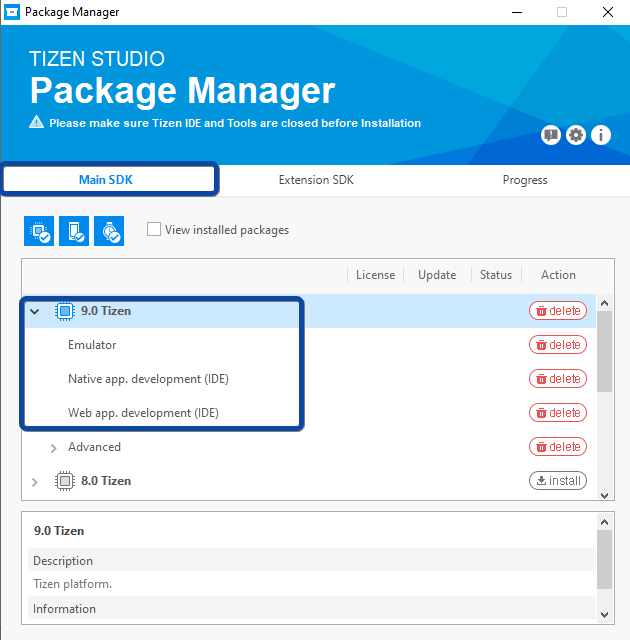The height and width of the screenshot is (640, 630).
Task: Close the Package Manager window
Action: coord(608,12)
